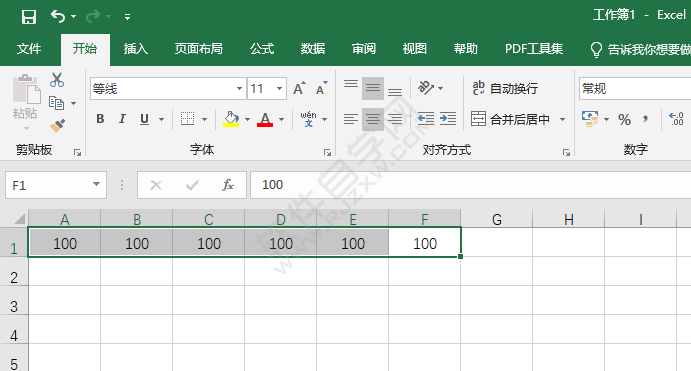Toggle Underline formatting

click(145, 119)
